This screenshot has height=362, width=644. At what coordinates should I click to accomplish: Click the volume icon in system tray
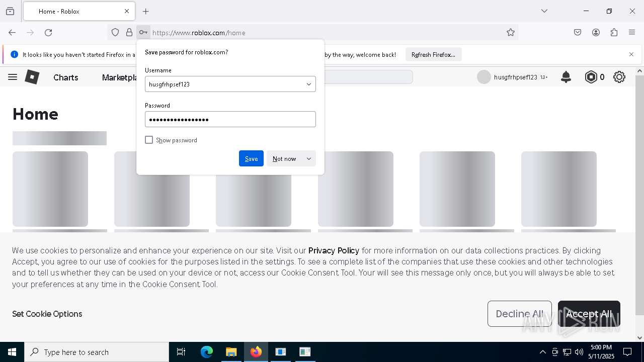579,352
